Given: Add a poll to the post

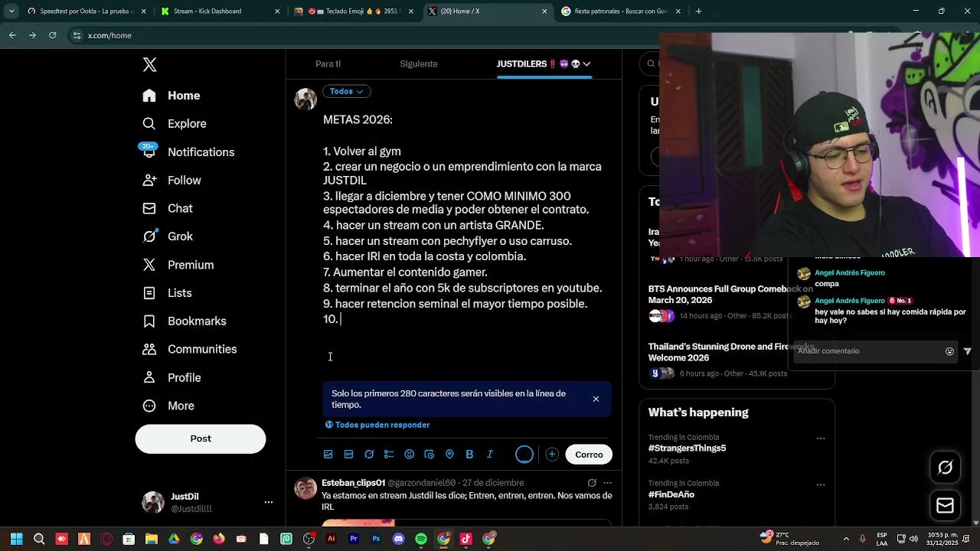Looking at the screenshot, I should click(x=389, y=455).
